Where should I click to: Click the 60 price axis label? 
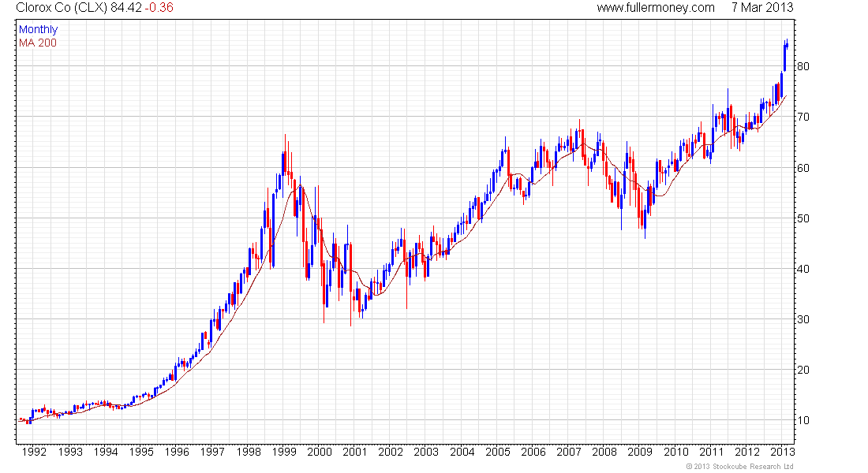pyautogui.click(x=803, y=168)
